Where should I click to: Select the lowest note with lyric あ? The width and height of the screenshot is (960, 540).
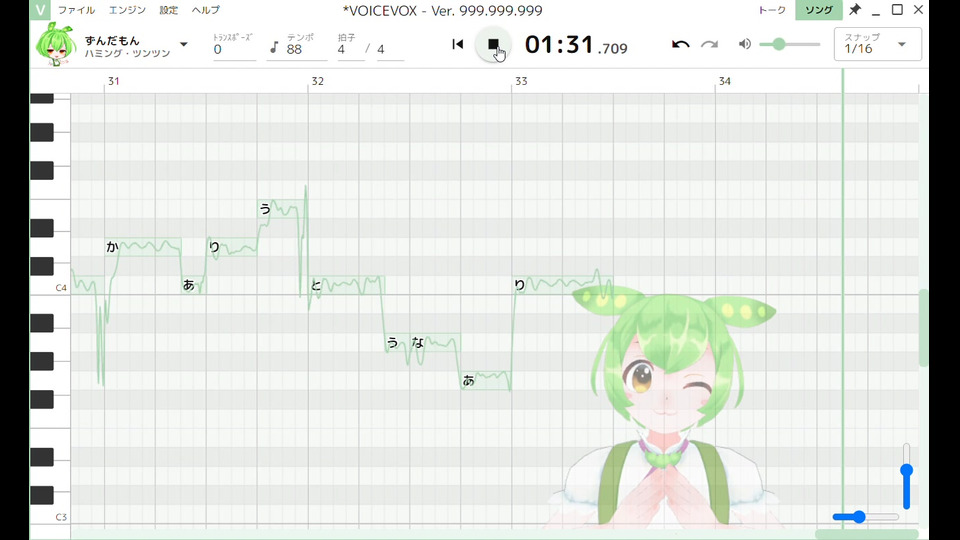tap(486, 381)
